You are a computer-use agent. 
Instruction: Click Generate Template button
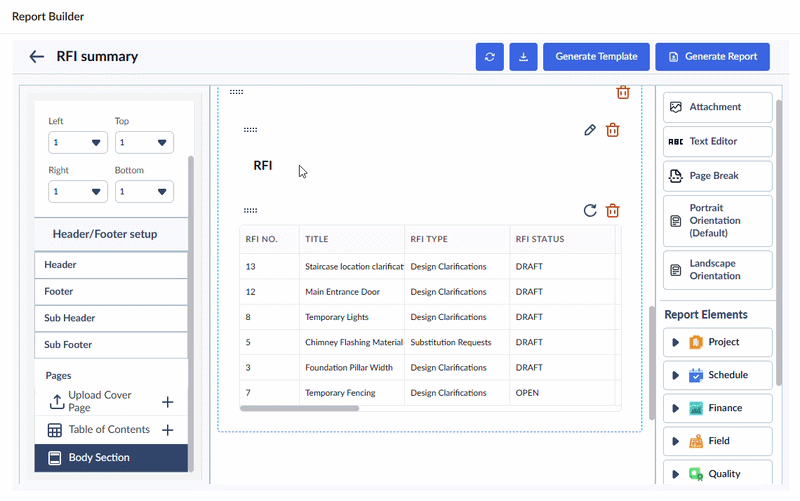tap(596, 57)
